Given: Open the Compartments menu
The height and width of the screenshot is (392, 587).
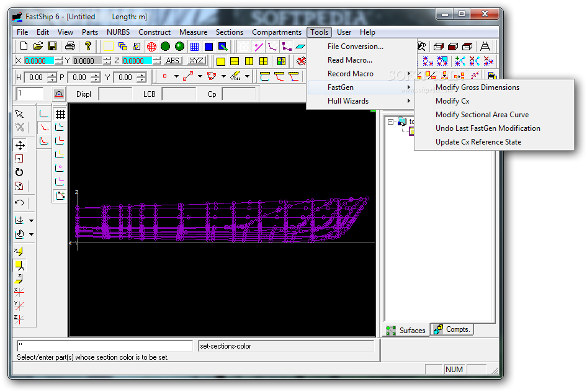Looking at the screenshot, I should [x=277, y=32].
